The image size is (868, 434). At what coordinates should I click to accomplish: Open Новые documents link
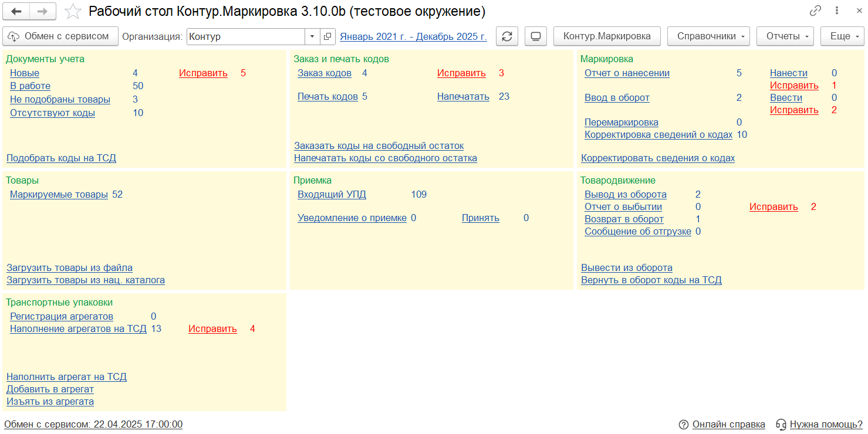click(25, 73)
